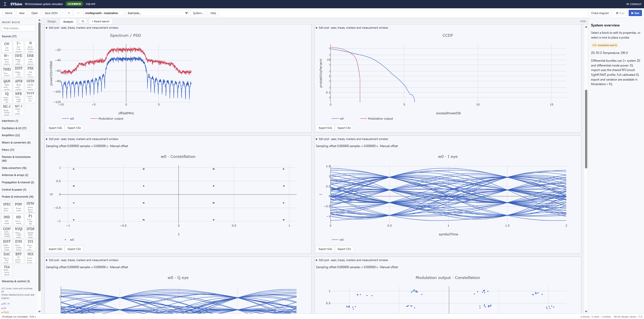
Task: Choose the MIX frequency translation block
Action: [30, 258]
